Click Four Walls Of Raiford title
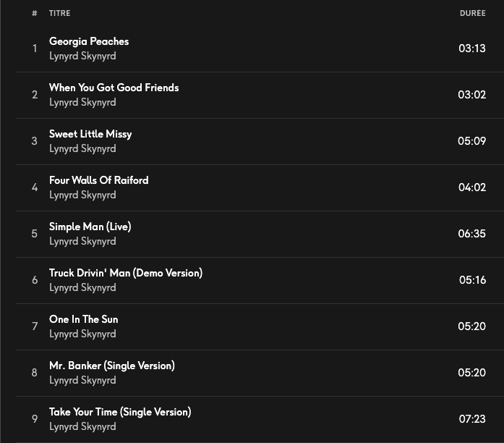504x443 pixels. [98, 180]
